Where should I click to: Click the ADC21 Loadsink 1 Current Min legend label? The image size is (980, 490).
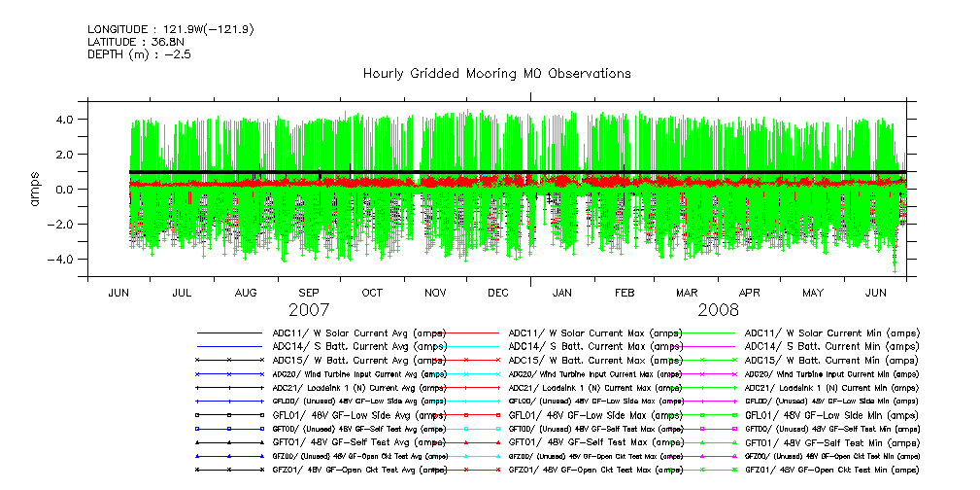tap(832, 387)
